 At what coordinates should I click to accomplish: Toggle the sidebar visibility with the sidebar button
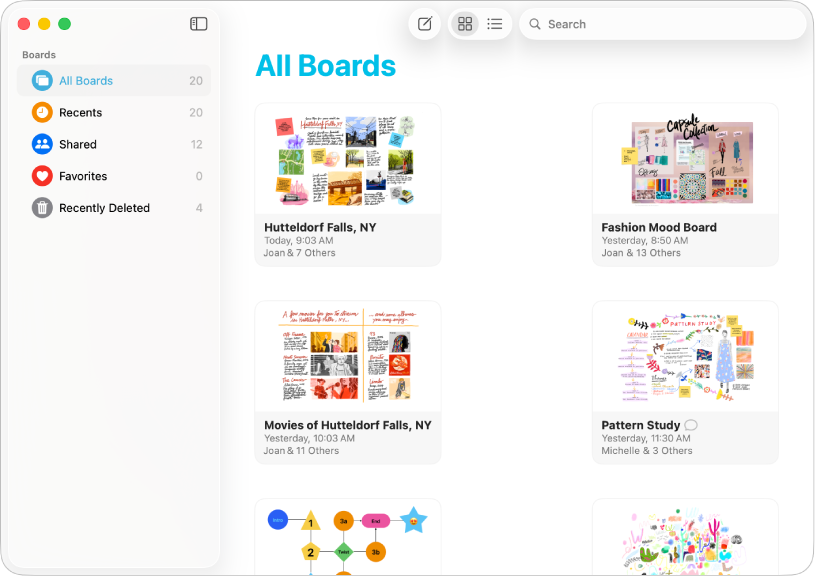199,23
